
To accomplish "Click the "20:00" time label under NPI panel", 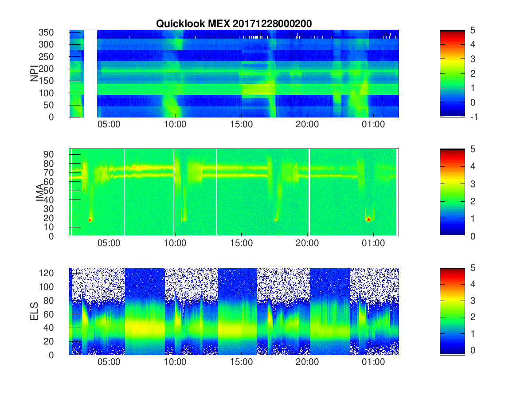I will [x=307, y=125].
